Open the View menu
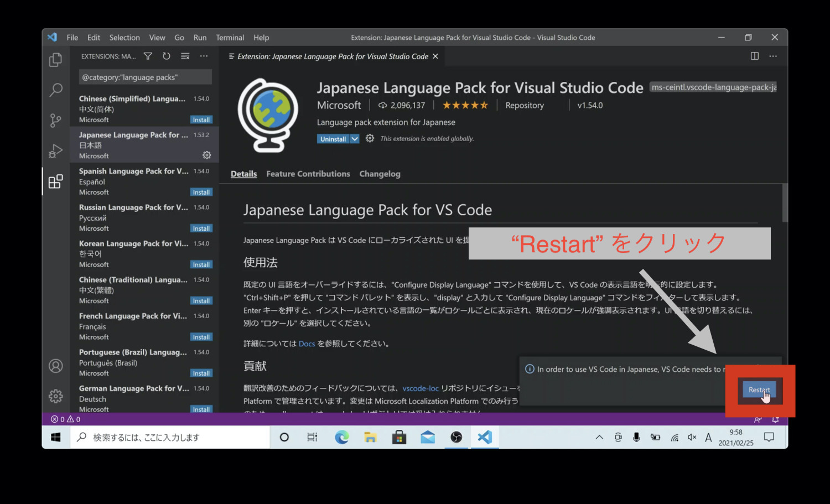This screenshot has height=504, width=830. tap(157, 38)
